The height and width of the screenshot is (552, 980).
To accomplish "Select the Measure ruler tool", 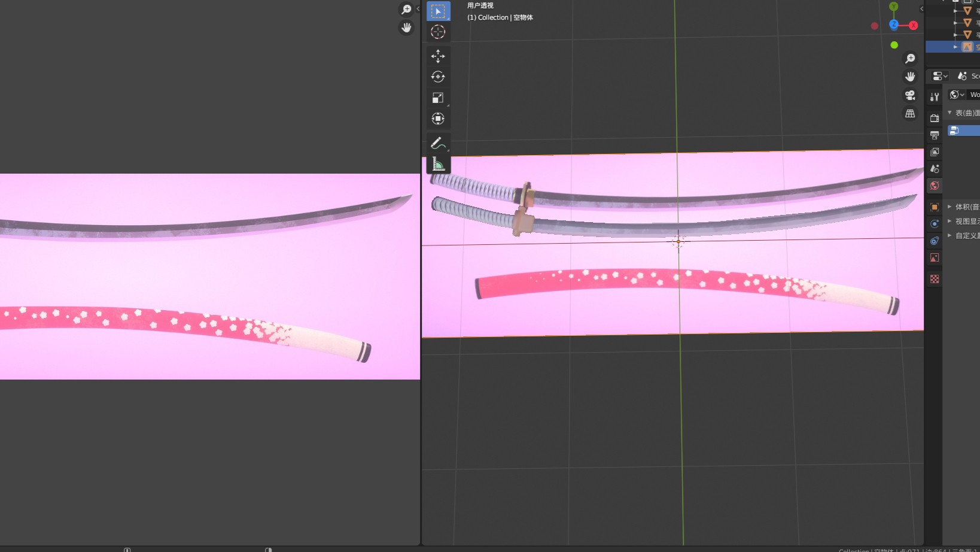I will pyautogui.click(x=438, y=164).
